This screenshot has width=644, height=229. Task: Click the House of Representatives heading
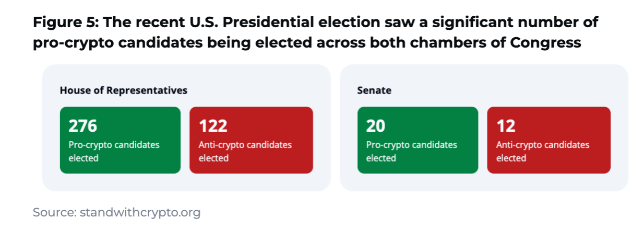tap(124, 90)
